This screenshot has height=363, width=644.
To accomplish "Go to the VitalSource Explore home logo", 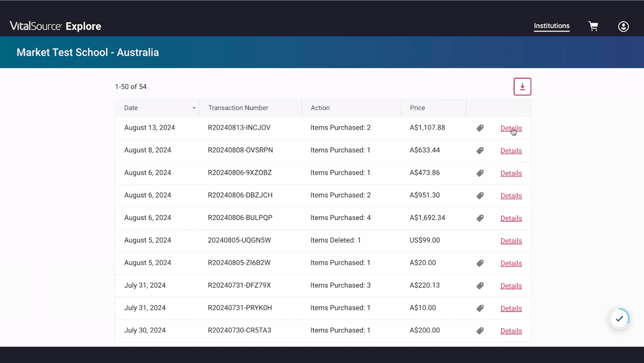I will (x=55, y=26).
